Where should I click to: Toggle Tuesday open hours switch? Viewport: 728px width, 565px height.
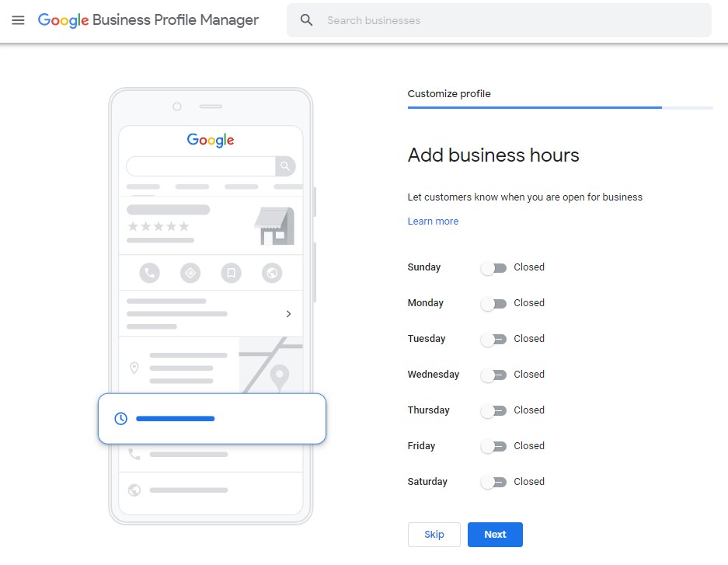pyautogui.click(x=493, y=340)
